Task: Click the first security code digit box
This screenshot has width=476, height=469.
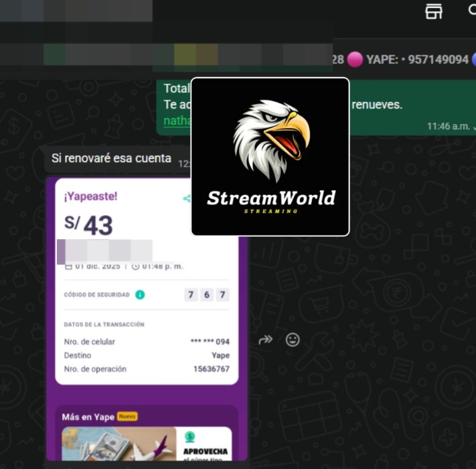Action: [191, 295]
